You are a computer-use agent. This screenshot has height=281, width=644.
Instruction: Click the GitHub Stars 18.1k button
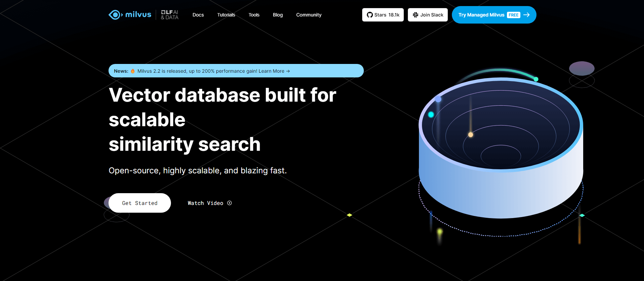point(383,15)
